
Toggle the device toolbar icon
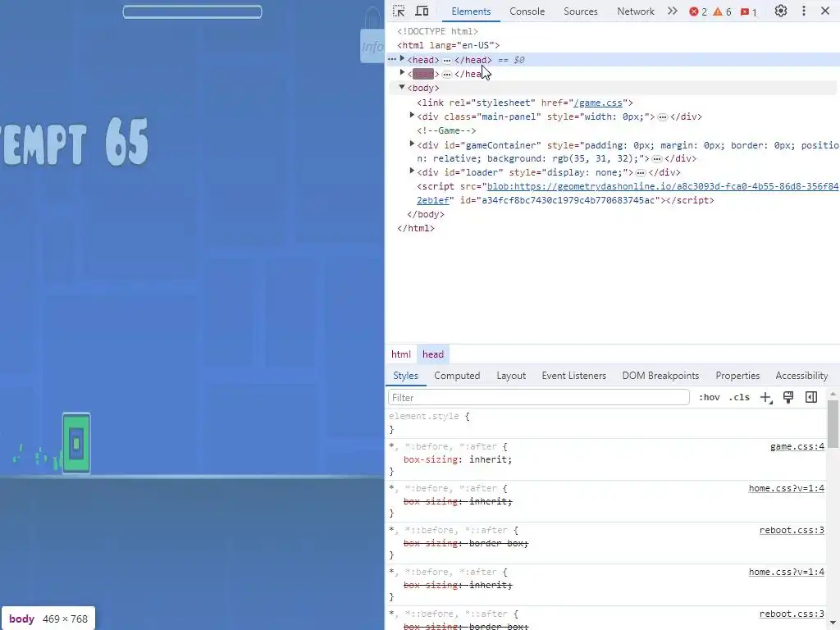[422, 11]
